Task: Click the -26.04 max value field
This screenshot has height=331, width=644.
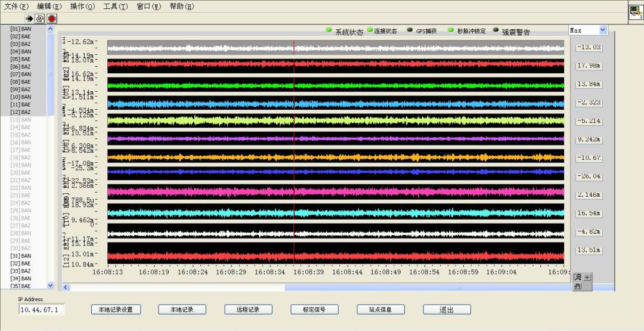Action: click(589, 176)
